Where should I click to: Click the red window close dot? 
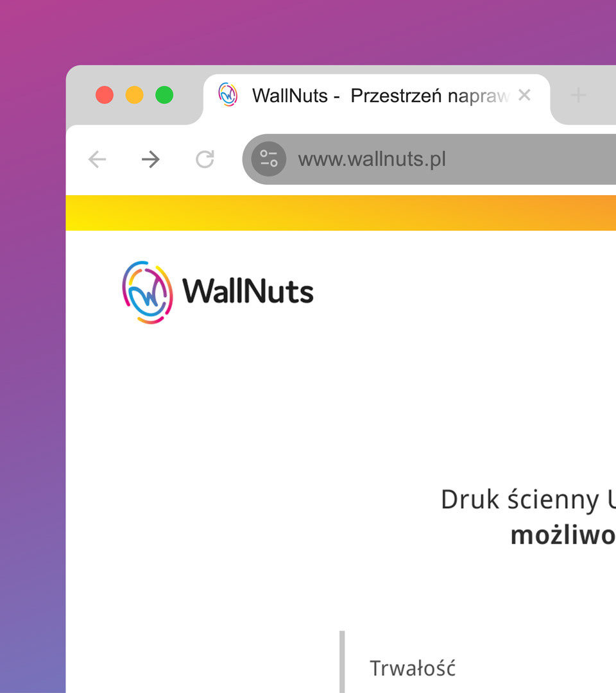coord(105,95)
